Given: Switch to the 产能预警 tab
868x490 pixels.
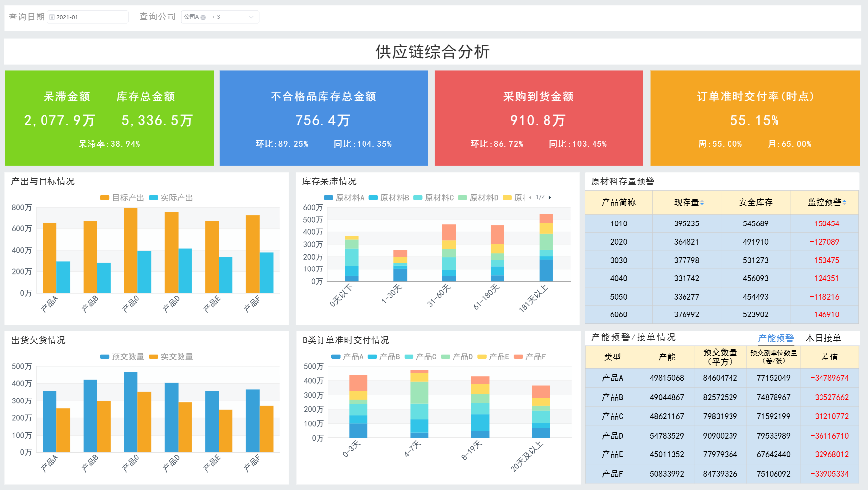Looking at the screenshot, I should pos(776,338).
